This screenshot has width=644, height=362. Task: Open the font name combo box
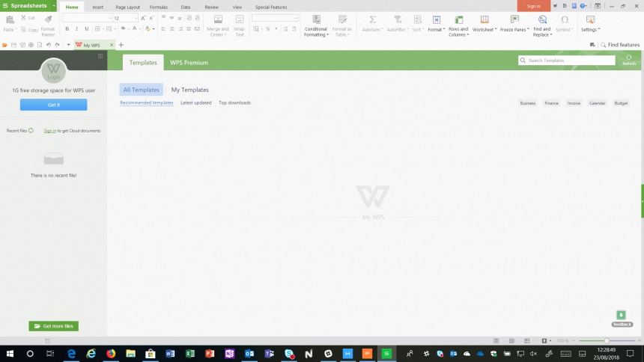tap(87, 18)
